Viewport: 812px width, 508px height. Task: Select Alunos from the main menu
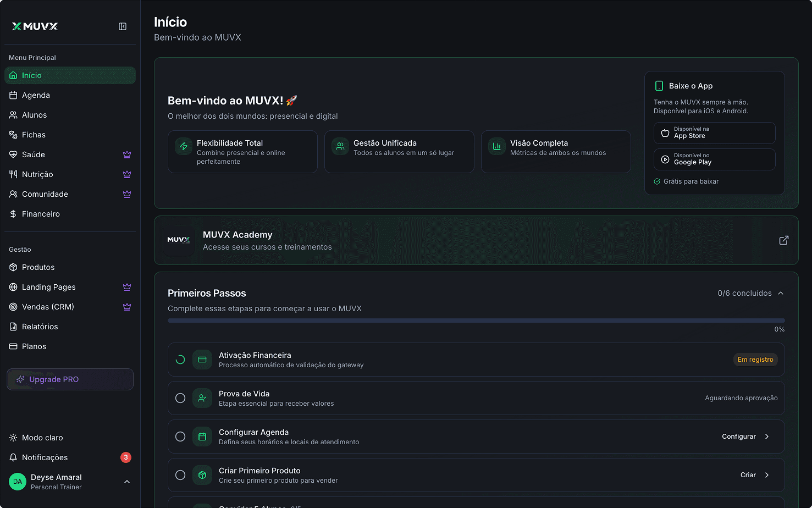(x=36, y=114)
